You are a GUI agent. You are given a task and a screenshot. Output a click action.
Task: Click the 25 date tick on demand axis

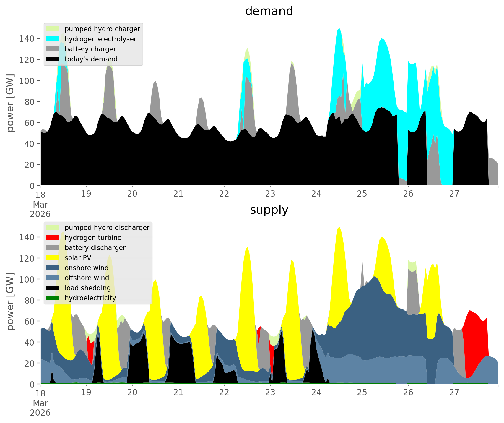coord(362,194)
